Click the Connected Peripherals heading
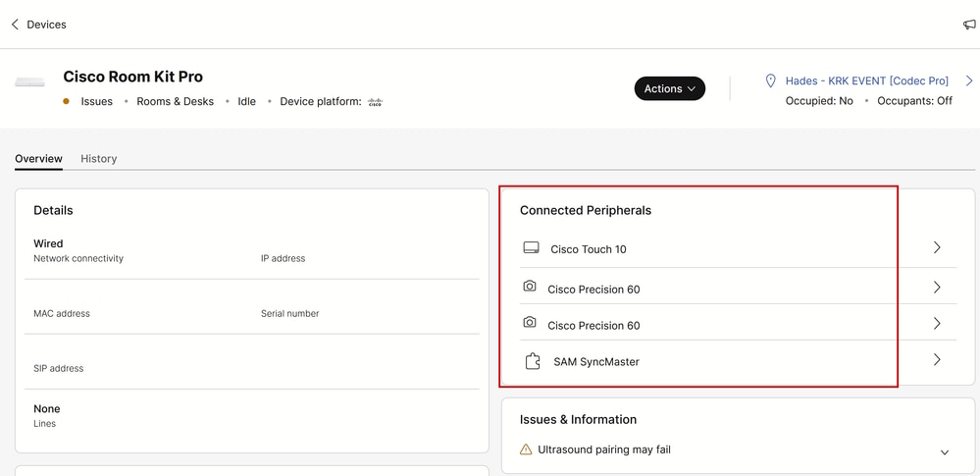 [x=586, y=210]
